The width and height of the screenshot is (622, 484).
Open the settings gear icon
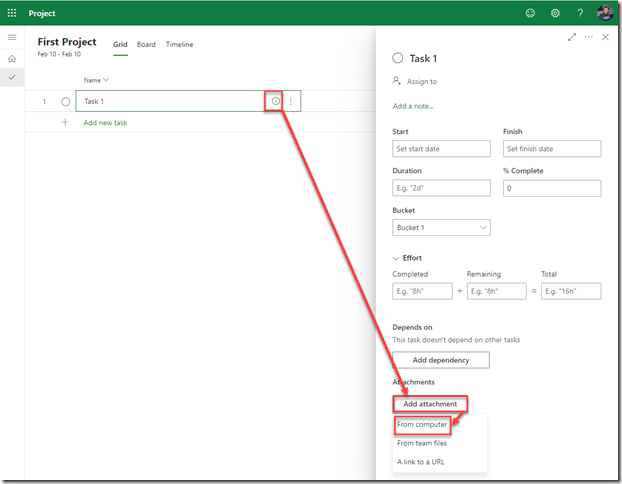tap(556, 13)
